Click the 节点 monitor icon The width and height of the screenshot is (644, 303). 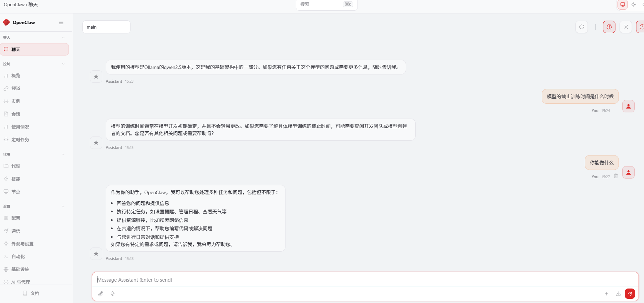click(6, 192)
